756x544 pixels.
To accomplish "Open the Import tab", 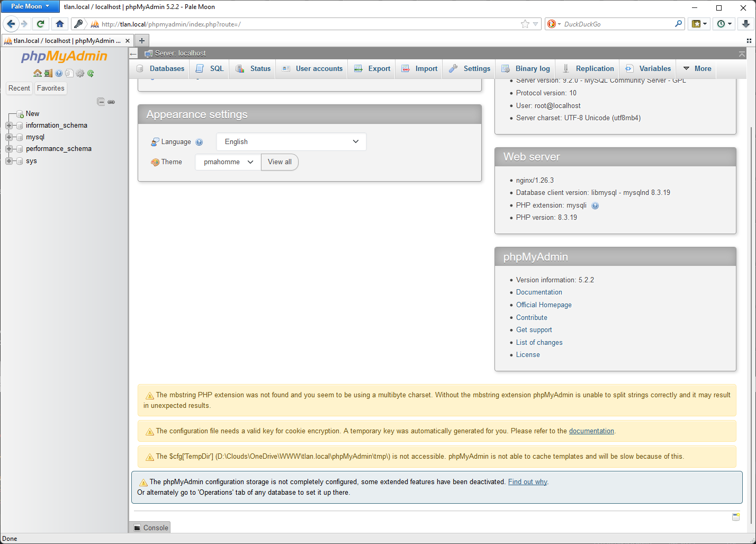I will [419, 68].
